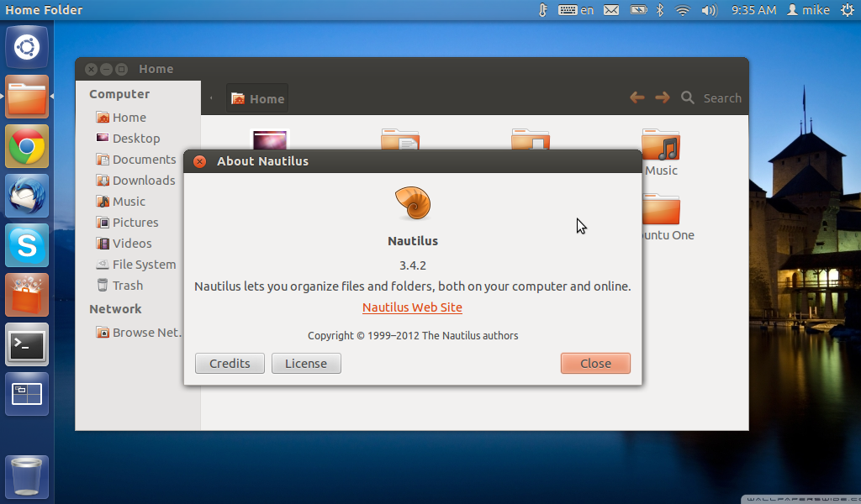Viewport: 861px width, 504px height.
Task: Open the mike user menu
Action: coord(808,10)
